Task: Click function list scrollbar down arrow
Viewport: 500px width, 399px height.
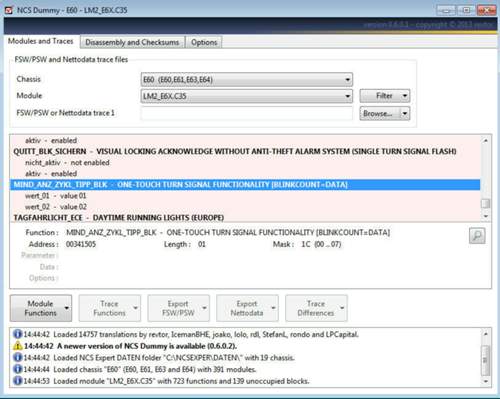Action: tap(486, 217)
